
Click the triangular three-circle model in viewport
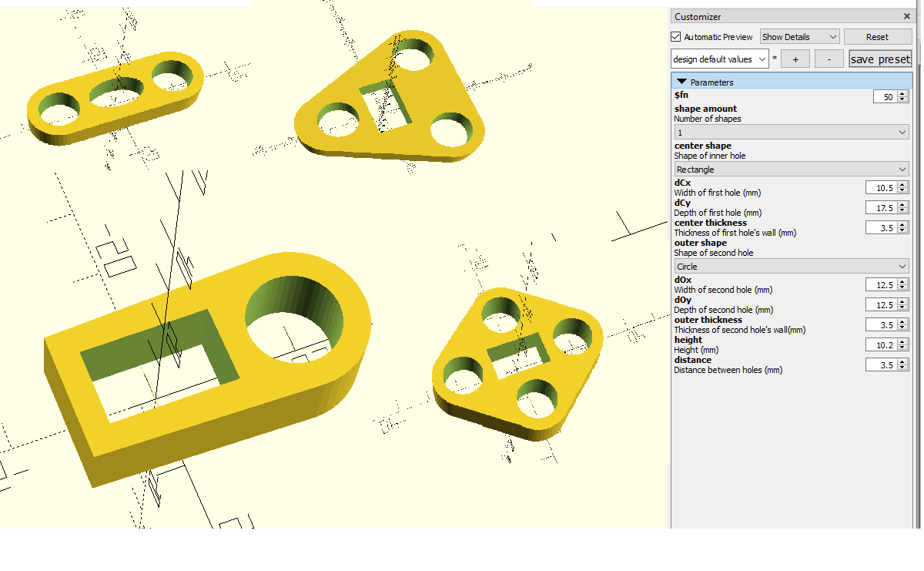[x=389, y=96]
